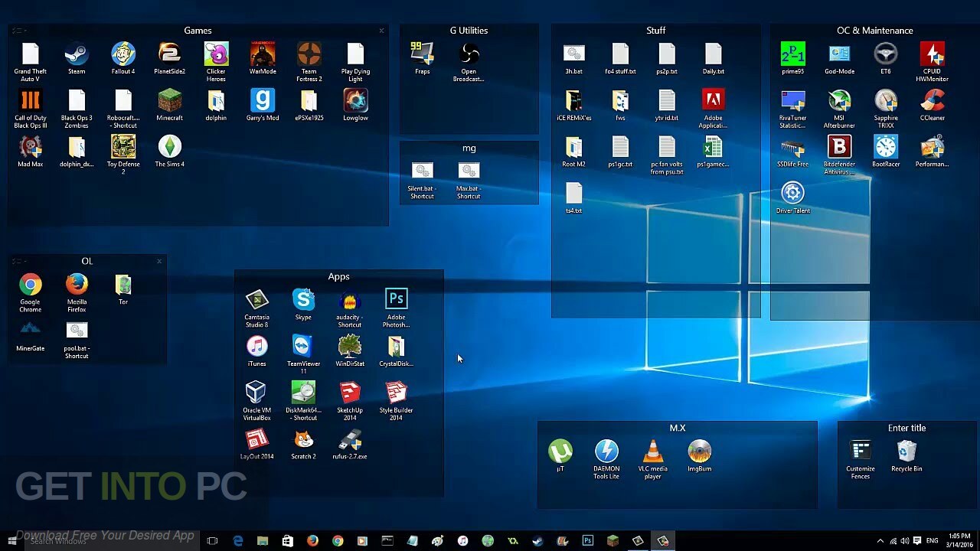980x551 pixels.
Task: Open CPUID HWMonitor icon
Action: tap(932, 63)
